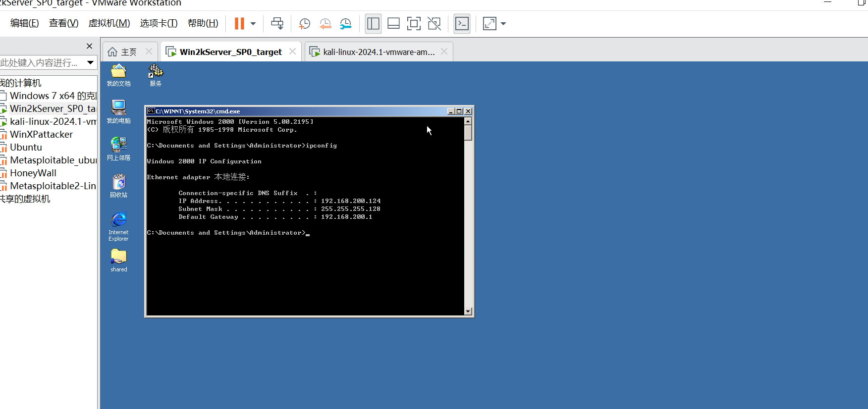Open the 虚拟机(M) menu
The width and height of the screenshot is (868, 409).
(109, 23)
